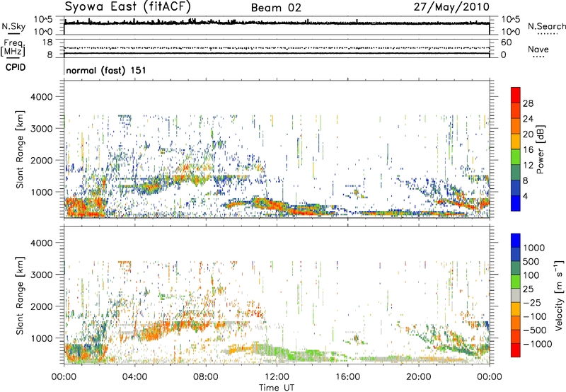566x392 pixels.
Task: Click the dotted frequency trace line
Action: (x=277, y=48)
